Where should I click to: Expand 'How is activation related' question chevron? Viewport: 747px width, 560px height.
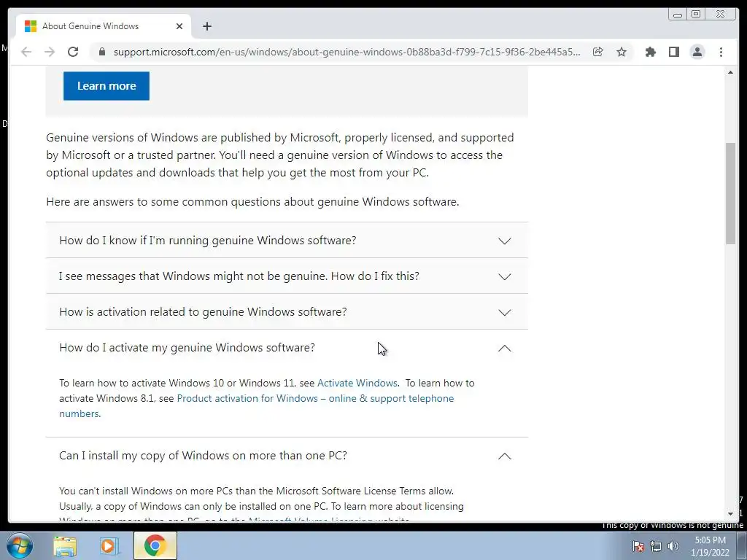pos(505,312)
